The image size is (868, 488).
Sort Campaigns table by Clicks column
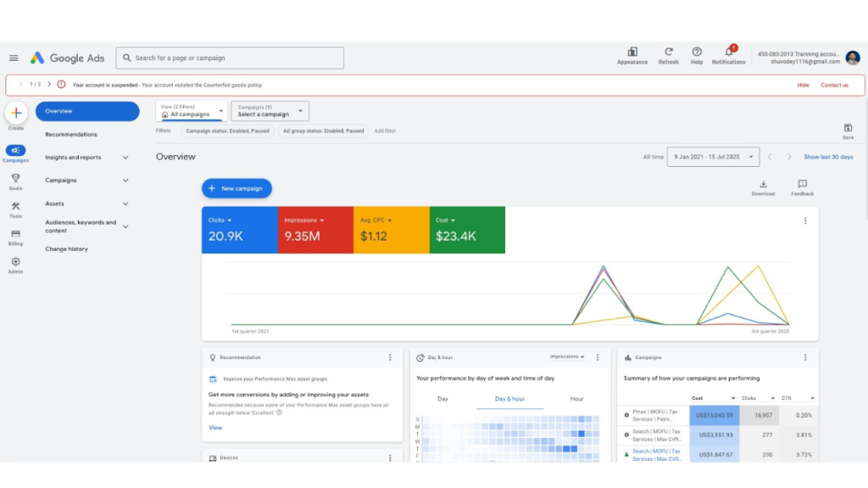(x=758, y=398)
